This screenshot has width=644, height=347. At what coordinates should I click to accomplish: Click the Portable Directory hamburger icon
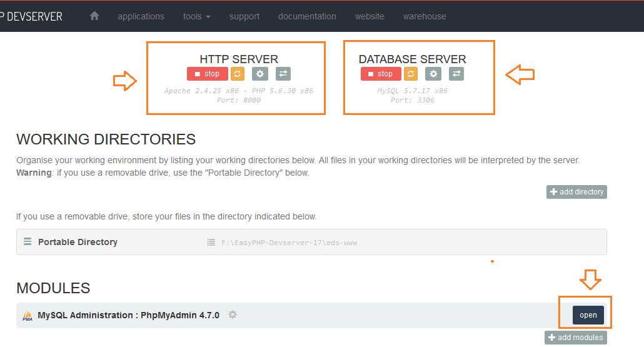(x=28, y=241)
